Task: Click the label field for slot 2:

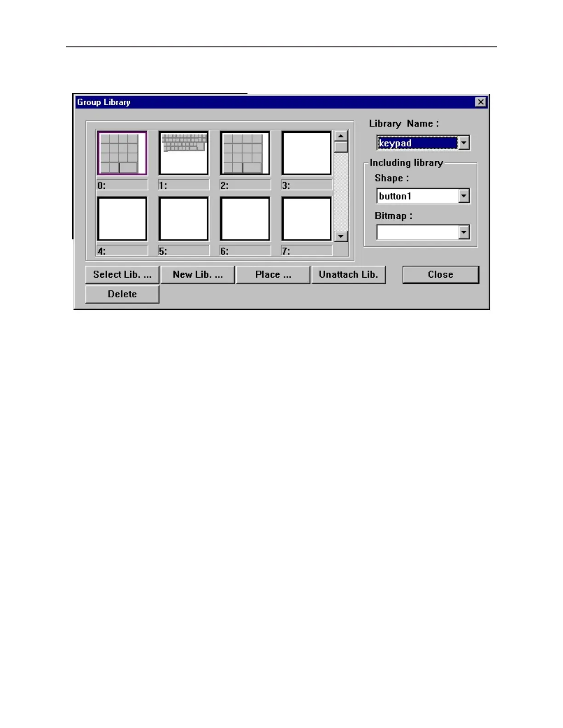Action: click(245, 185)
